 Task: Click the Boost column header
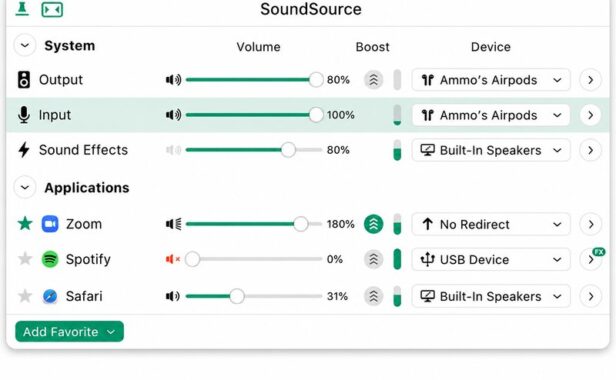pyautogui.click(x=372, y=47)
